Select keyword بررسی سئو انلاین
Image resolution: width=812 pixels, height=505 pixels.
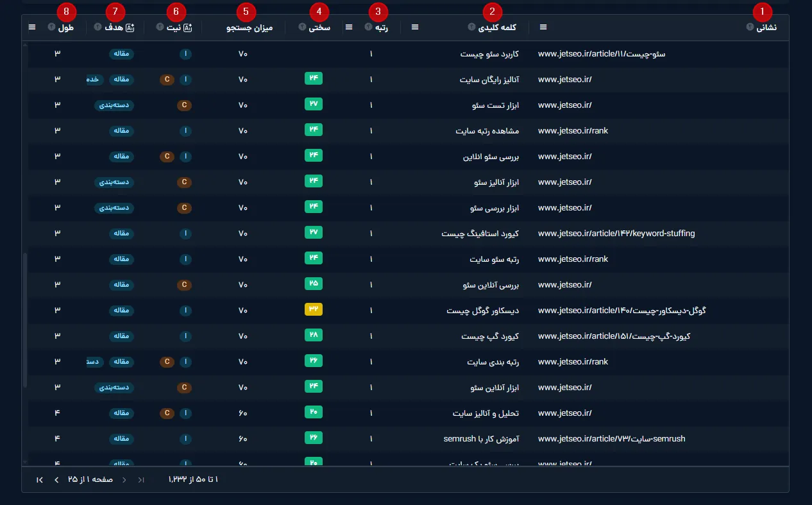(491, 157)
